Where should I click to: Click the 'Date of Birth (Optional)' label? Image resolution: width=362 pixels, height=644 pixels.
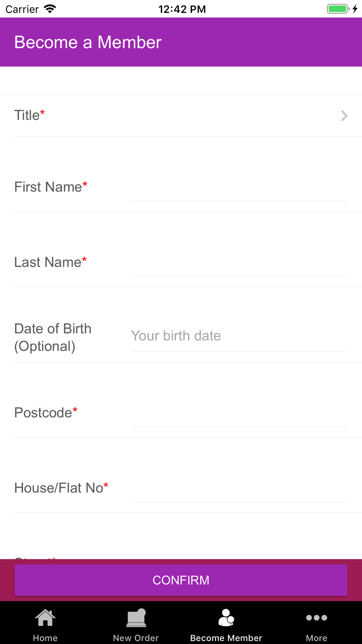tap(53, 338)
